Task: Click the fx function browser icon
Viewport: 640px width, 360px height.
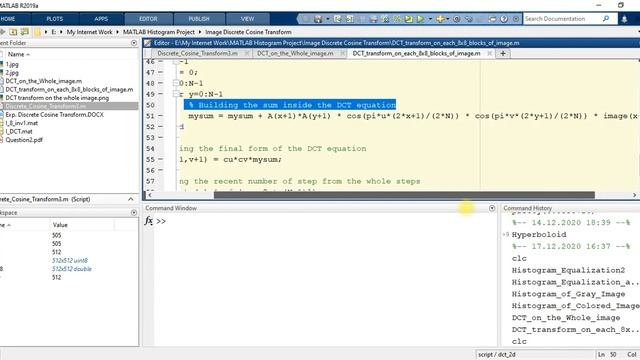Action: coord(149,221)
